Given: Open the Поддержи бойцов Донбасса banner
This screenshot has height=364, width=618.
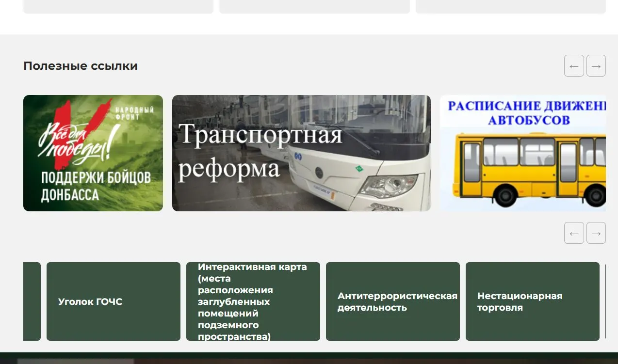Looking at the screenshot, I should [93, 153].
